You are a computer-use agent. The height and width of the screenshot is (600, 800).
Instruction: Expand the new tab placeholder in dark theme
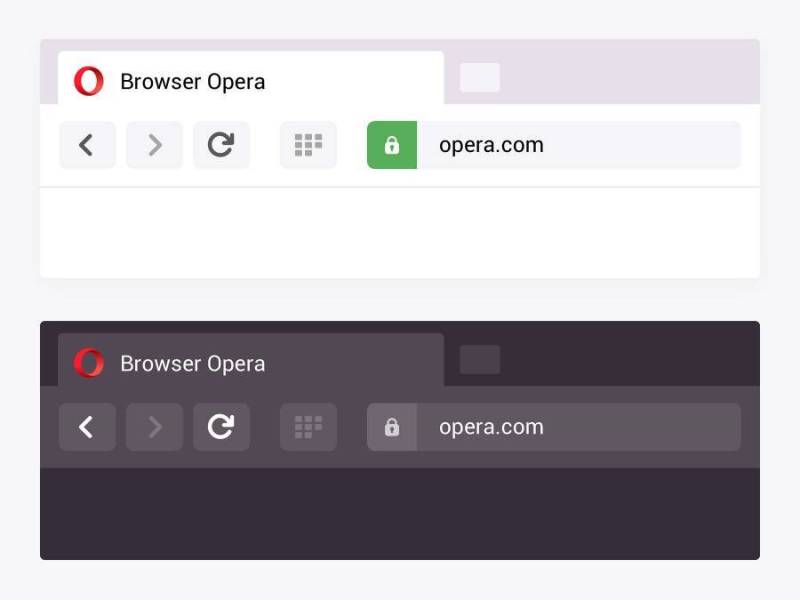tap(479, 359)
